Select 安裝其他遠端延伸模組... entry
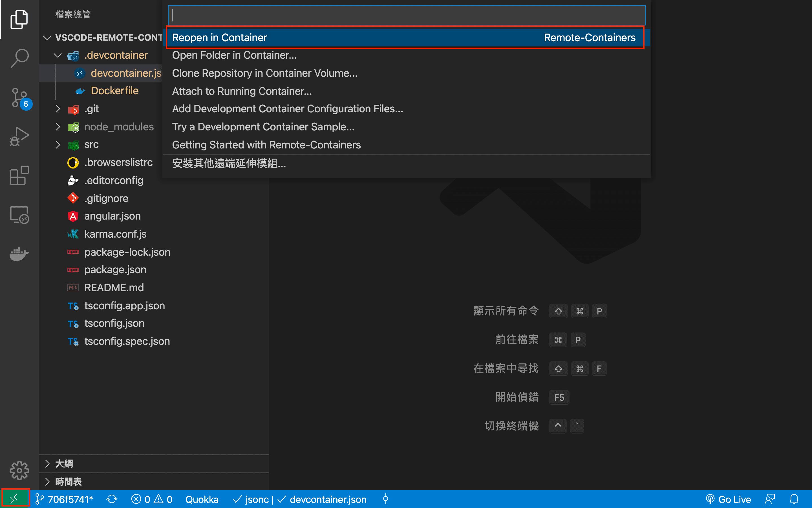 click(x=406, y=164)
